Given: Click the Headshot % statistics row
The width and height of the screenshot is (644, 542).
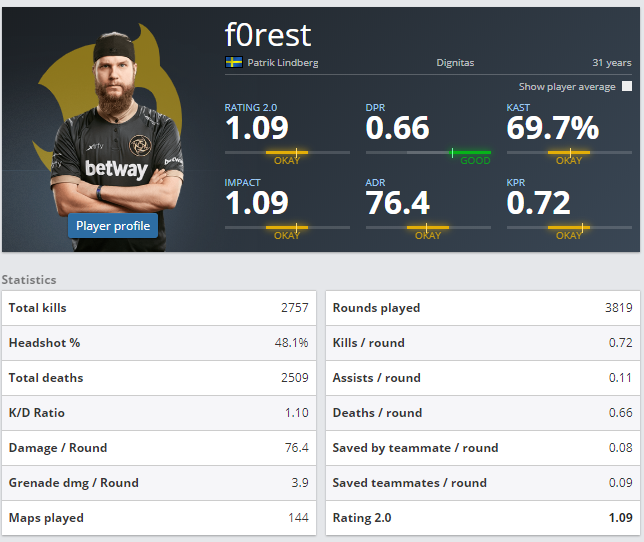Looking at the screenshot, I should tap(159, 343).
